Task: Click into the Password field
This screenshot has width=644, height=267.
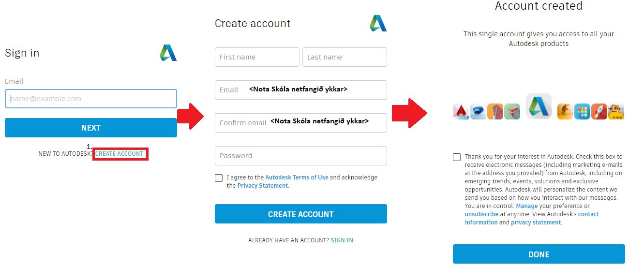Action: (300, 156)
